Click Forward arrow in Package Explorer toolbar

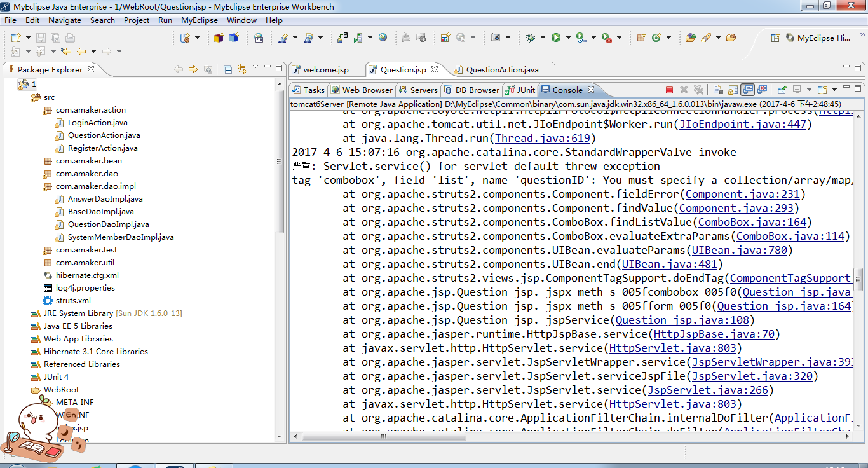(x=193, y=69)
